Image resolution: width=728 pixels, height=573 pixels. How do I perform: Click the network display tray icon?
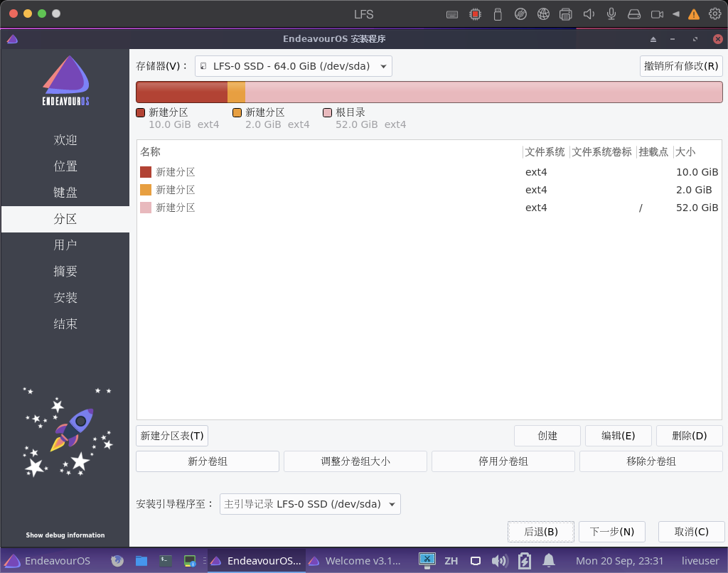coord(427,560)
